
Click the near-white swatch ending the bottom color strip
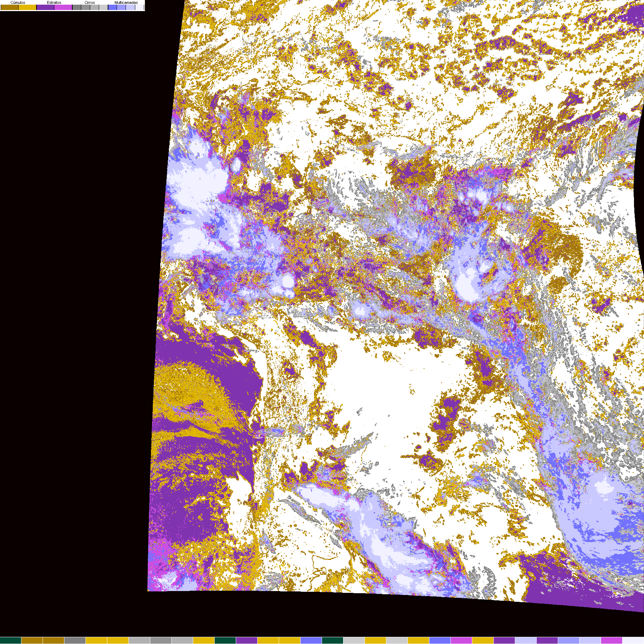click(633, 640)
